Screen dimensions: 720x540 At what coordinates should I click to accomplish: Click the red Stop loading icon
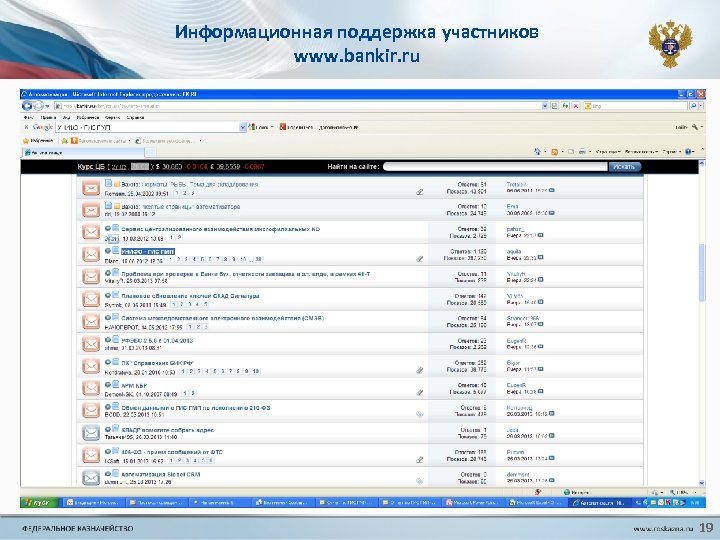click(x=576, y=106)
